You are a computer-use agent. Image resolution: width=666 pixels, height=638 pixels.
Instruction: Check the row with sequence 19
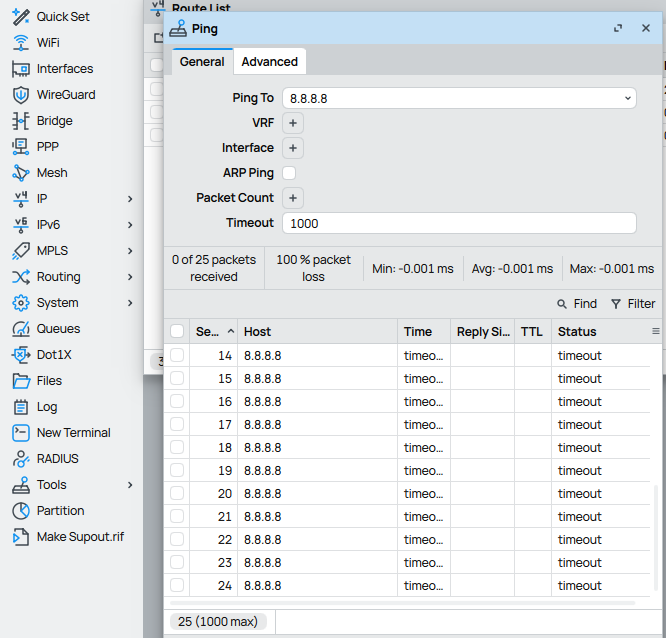click(x=177, y=470)
